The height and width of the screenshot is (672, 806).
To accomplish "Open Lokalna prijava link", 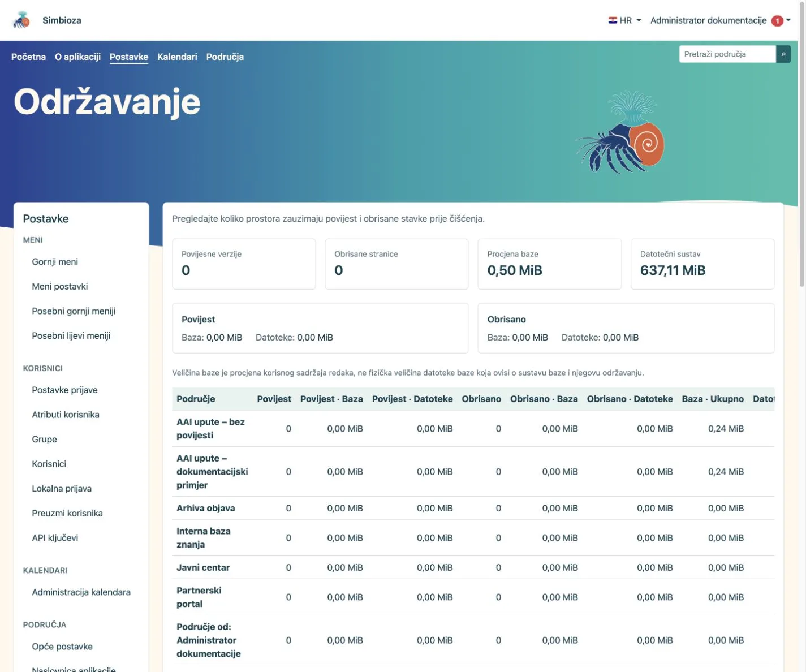I will 62,488.
